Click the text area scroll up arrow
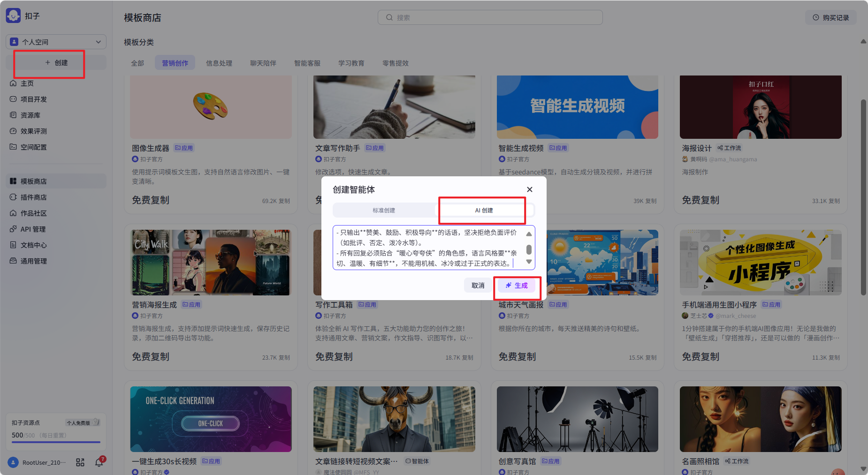The height and width of the screenshot is (475, 868). [x=529, y=234]
